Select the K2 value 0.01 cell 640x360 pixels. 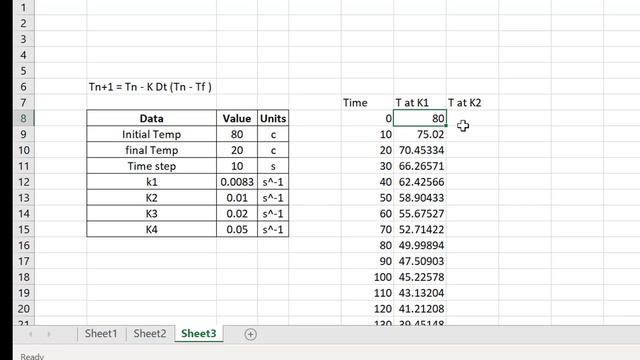pyautogui.click(x=237, y=198)
